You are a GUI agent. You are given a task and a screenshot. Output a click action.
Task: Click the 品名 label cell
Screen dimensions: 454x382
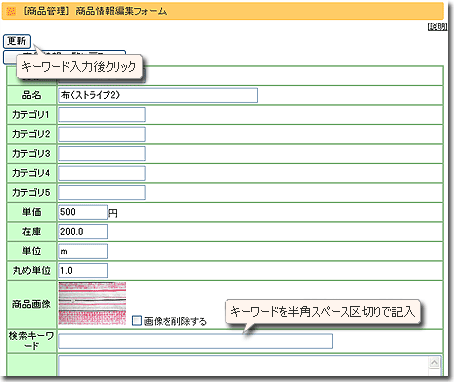tap(32, 95)
